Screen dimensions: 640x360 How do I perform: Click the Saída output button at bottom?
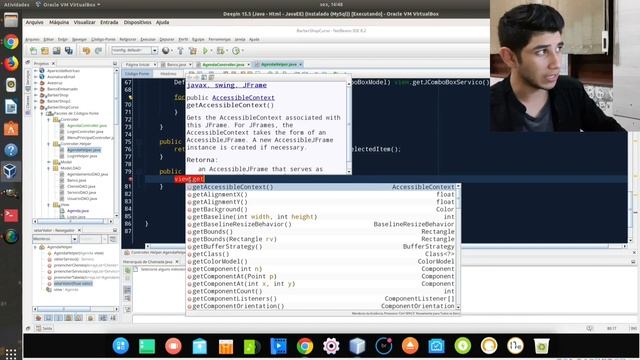pyautogui.click(x=44, y=329)
